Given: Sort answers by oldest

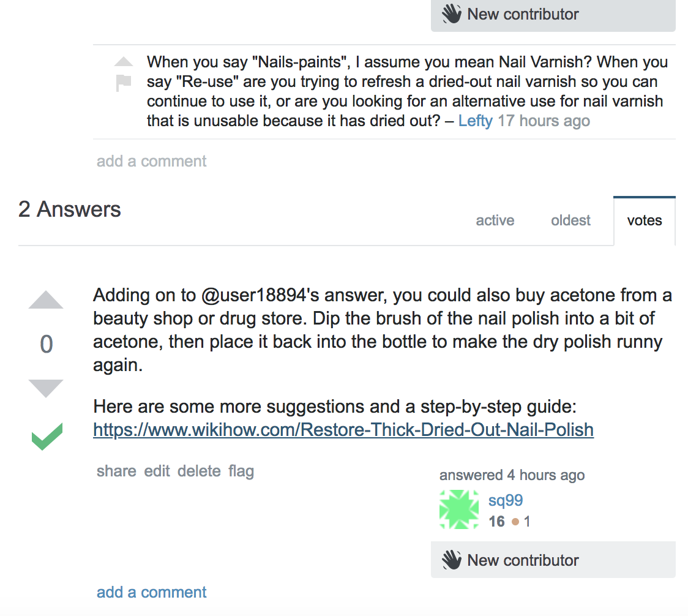Looking at the screenshot, I should tap(570, 220).
